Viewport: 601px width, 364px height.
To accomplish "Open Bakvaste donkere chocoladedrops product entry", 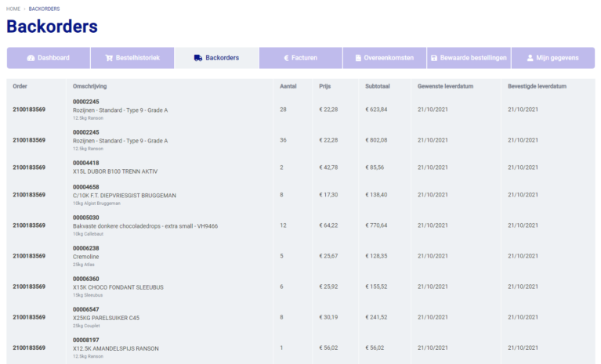I will 145,225.
